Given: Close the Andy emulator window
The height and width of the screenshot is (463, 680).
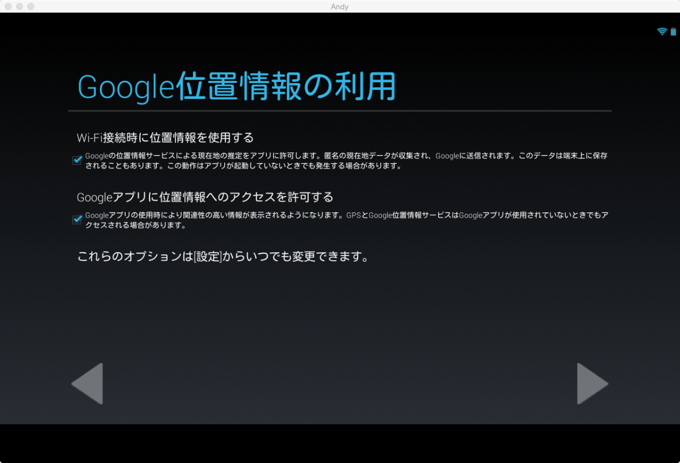Looking at the screenshot, I should [7, 6].
